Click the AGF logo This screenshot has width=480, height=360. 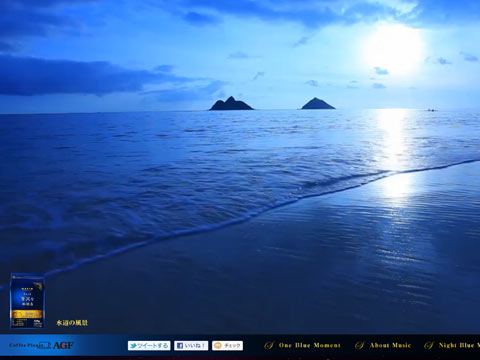click(x=63, y=346)
